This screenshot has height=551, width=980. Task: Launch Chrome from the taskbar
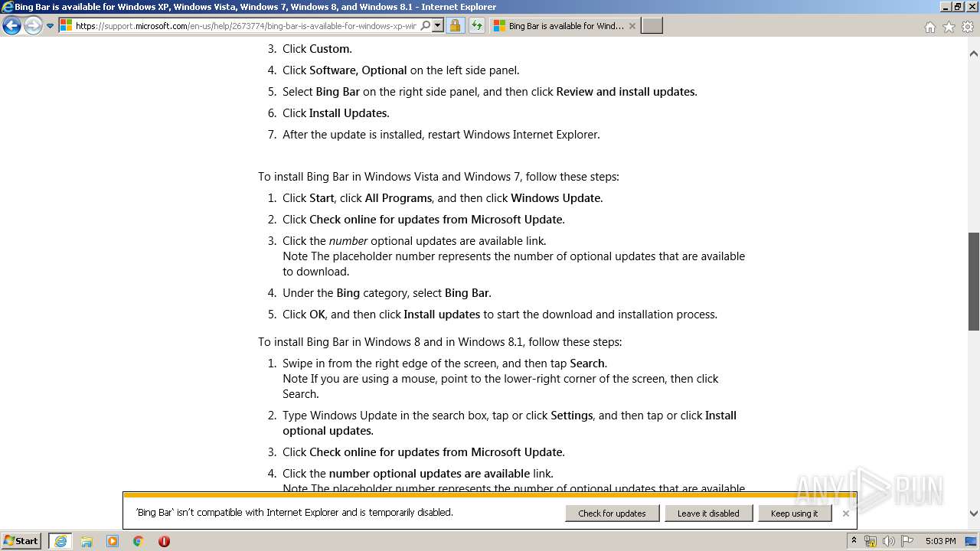tap(139, 541)
